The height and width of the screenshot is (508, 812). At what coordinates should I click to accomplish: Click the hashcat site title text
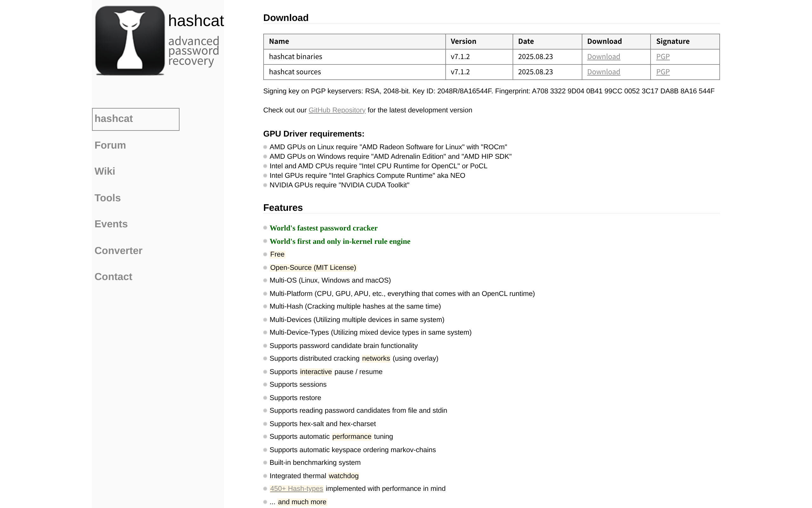[196, 21]
